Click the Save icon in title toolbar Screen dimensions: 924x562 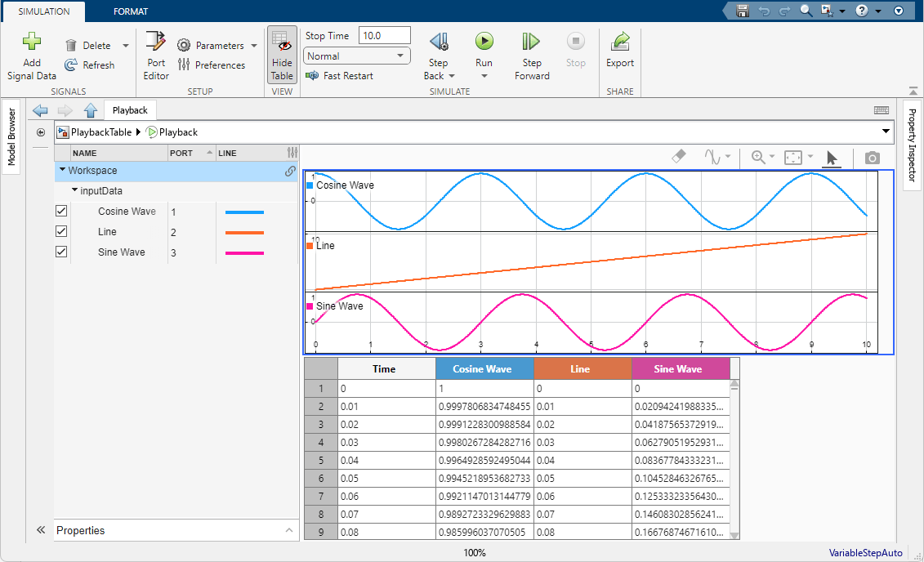point(743,11)
